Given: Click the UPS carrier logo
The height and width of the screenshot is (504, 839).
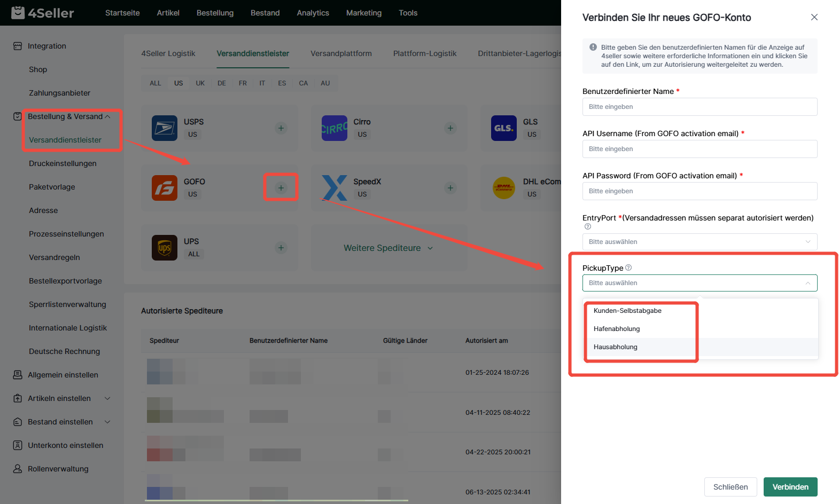Looking at the screenshot, I should pos(165,248).
